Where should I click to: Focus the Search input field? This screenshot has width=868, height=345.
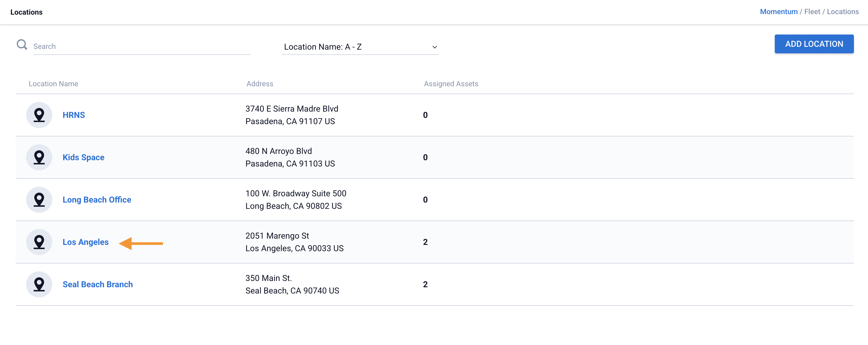point(142,47)
